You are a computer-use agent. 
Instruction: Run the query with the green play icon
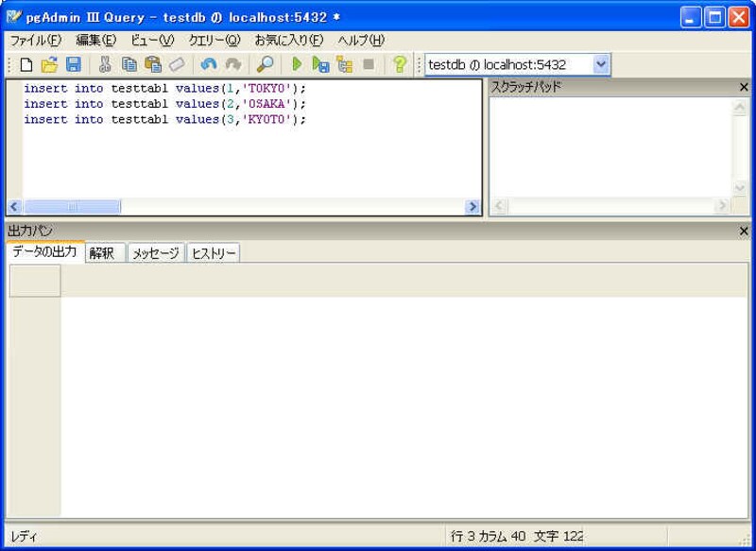pos(297,65)
